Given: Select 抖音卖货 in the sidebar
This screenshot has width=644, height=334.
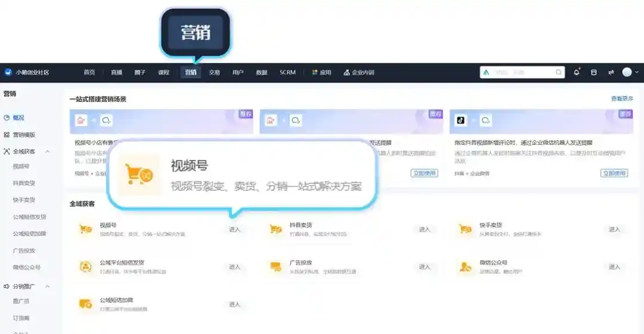Looking at the screenshot, I should (x=24, y=183).
